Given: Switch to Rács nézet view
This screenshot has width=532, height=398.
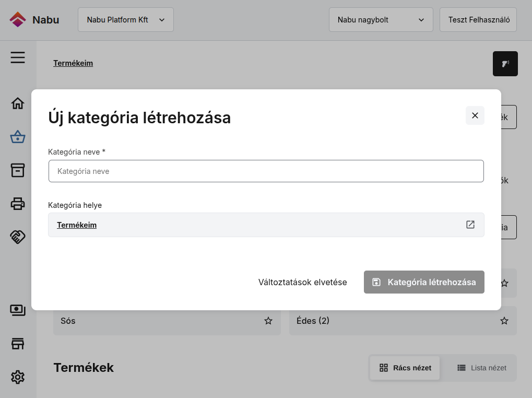Looking at the screenshot, I should pyautogui.click(x=405, y=368).
